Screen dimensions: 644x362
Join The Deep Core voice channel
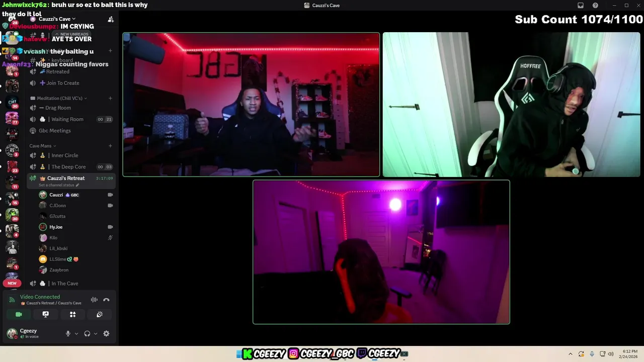coord(71,167)
